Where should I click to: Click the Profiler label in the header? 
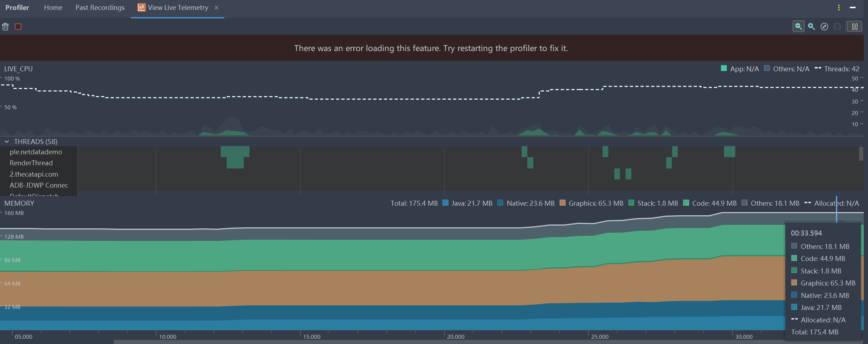click(17, 7)
